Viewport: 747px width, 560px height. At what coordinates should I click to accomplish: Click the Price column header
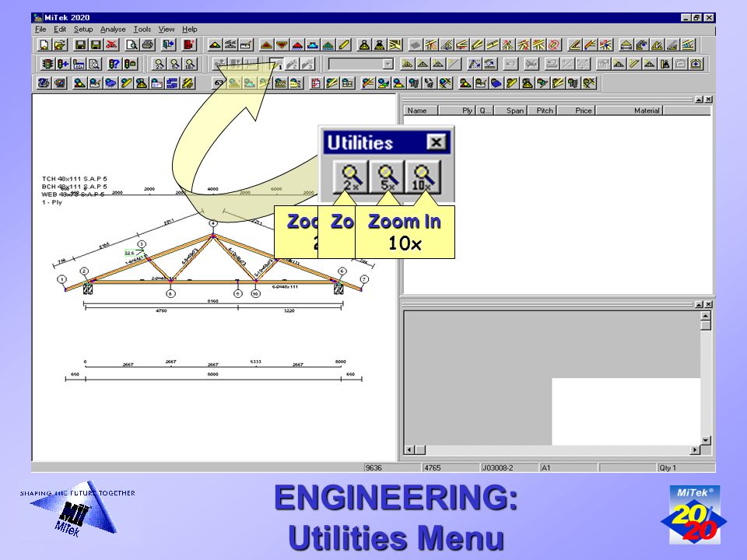(x=577, y=110)
